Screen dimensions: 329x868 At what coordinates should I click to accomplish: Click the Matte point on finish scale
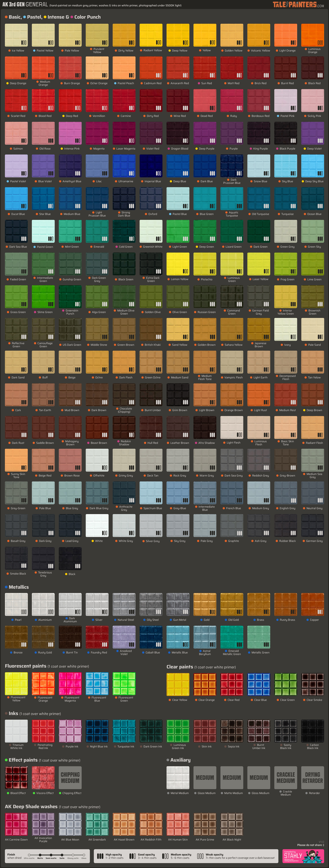tap(40, 855)
